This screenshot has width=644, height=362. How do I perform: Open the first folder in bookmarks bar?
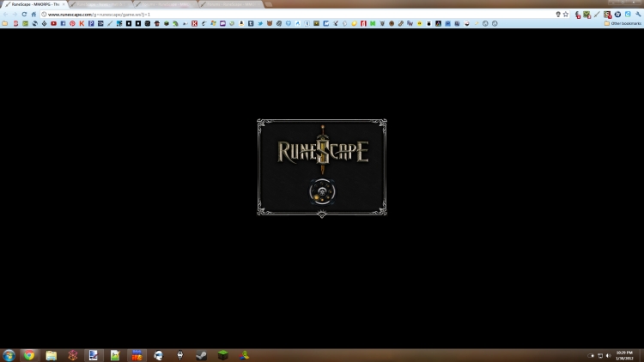coord(5,23)
